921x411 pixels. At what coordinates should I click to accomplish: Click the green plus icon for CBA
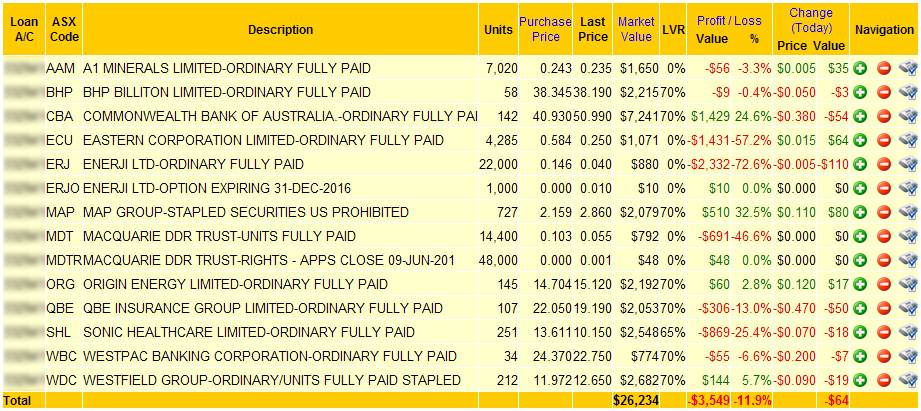pyautogui.click(x=861, y=116)
